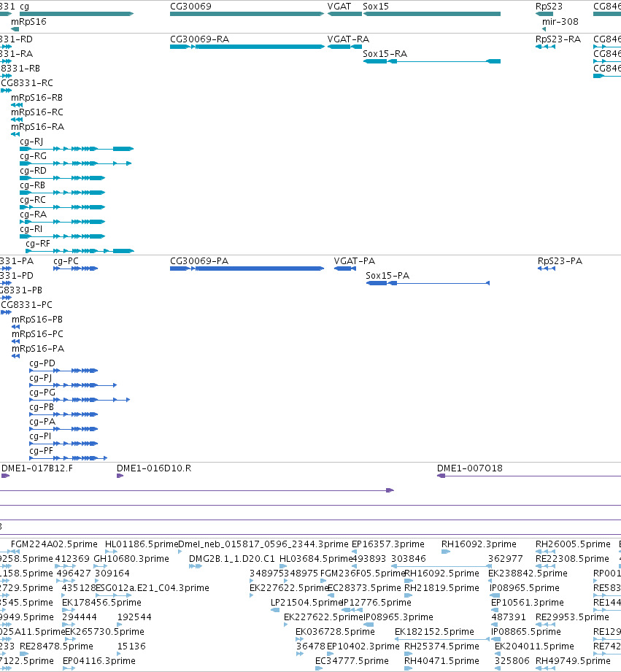
Task: Click the RH16092.3prime EST label
Action: point(479,544)
